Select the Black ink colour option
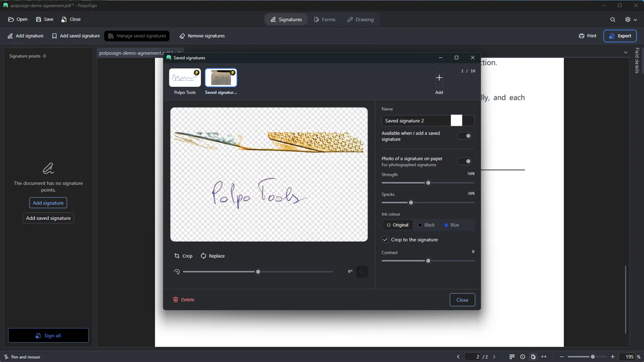Image resolution: width=644 pixels, height=362 pixels. pyautogui.click(x=426, y=225)
